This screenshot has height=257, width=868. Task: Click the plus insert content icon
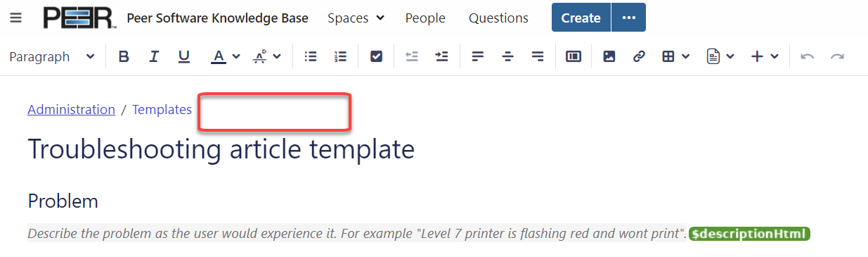757,56
